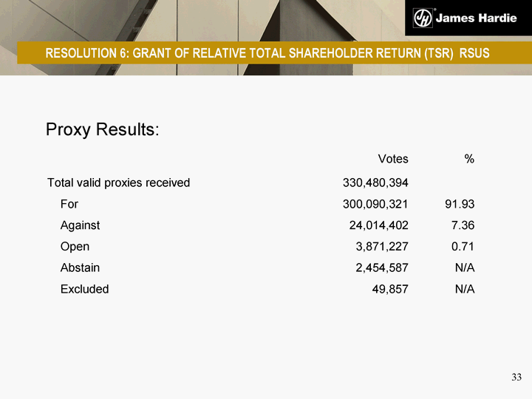The width and height of the screenshot is (532, 399).
Task: Select the 300,090,321 For votes value
Action: 375,204
